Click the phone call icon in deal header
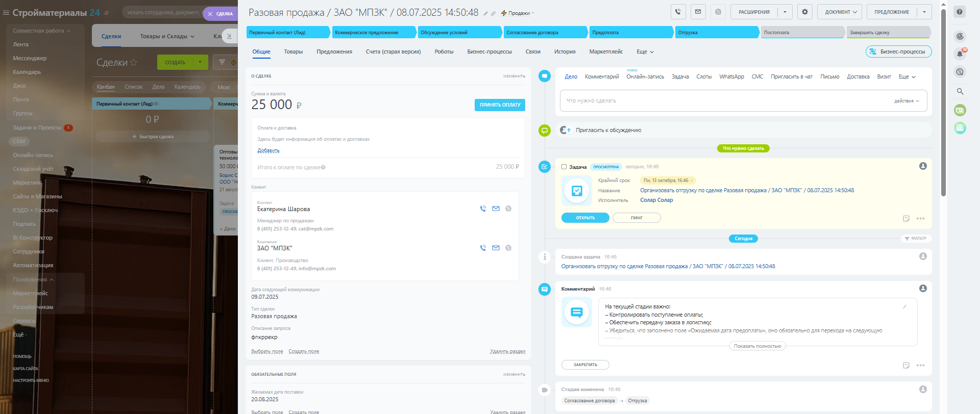Viewport: 980px width, 414px height. click(678, 12)
